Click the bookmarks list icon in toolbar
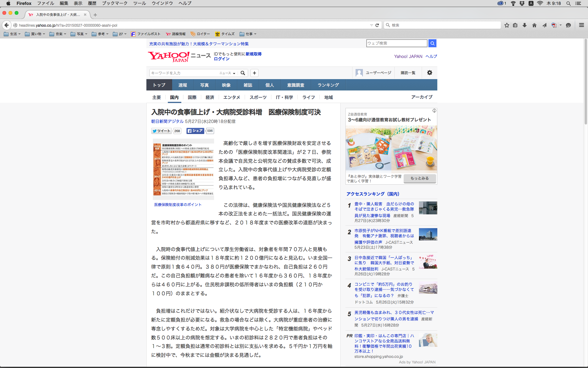The width and height of the screenshot is (588, 368). [515, 25]
